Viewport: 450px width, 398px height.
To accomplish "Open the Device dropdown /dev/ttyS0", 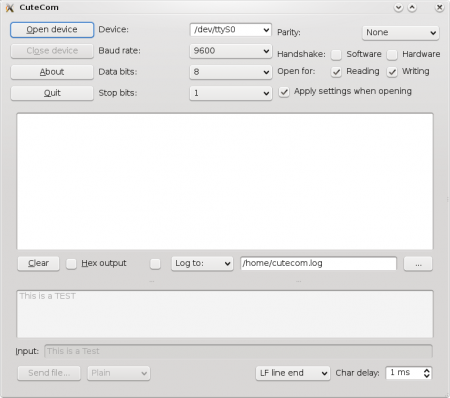I will click(231, 30).
